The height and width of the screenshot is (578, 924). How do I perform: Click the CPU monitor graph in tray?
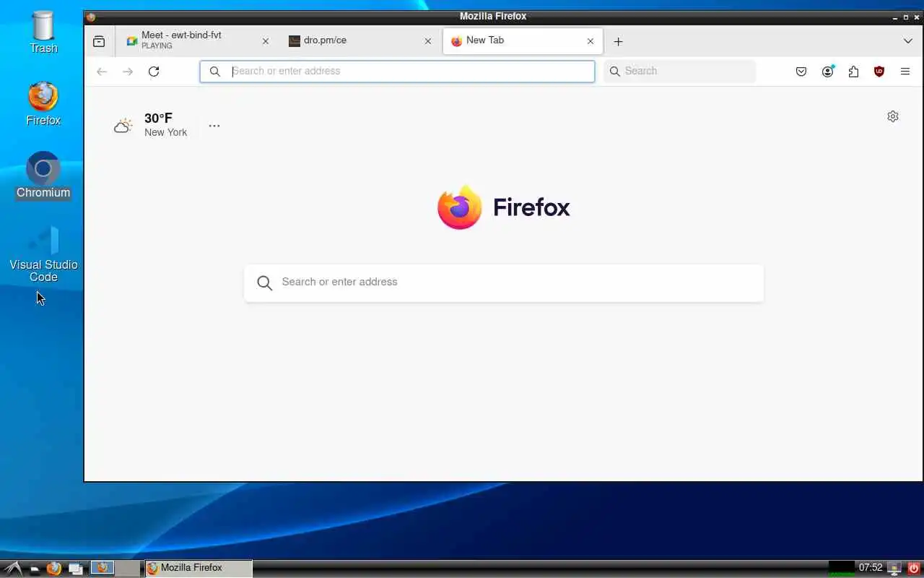click(x=841, y=569)
